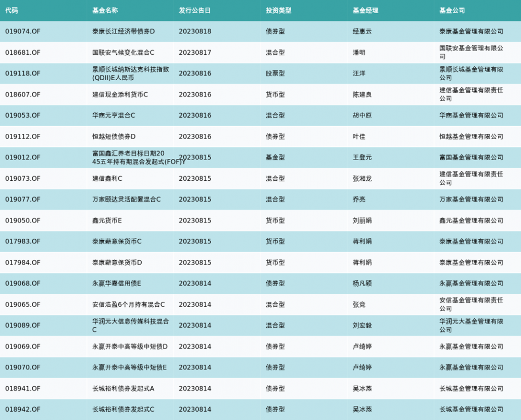Click the date 20230818
Viewport: 521px width, 420px height.
coord(195,31)
